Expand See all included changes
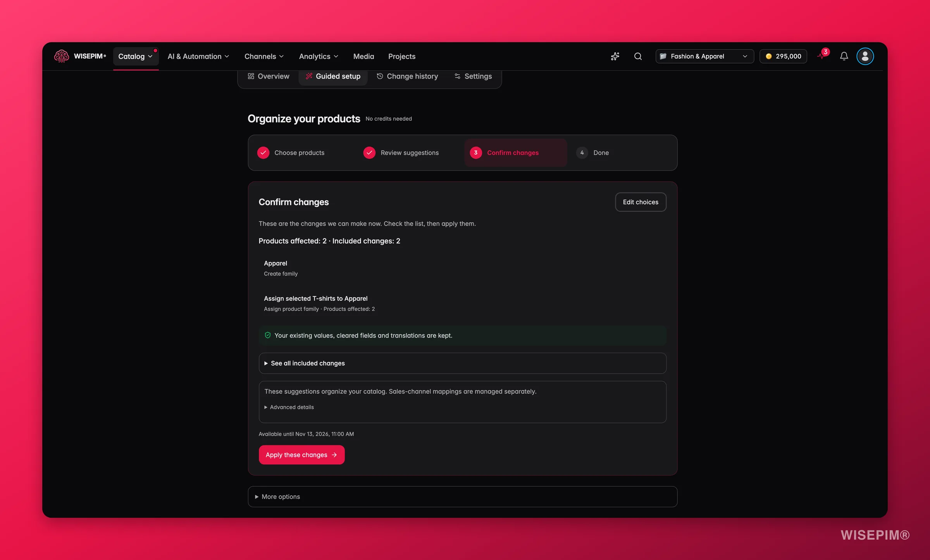 coord(462,363)
